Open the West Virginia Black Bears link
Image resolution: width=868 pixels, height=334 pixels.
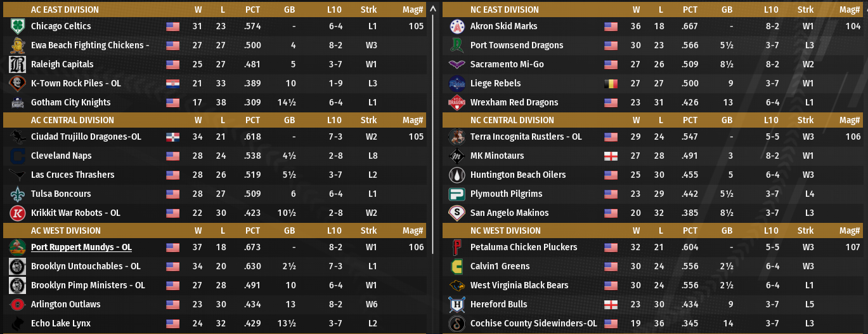point(519,286)
